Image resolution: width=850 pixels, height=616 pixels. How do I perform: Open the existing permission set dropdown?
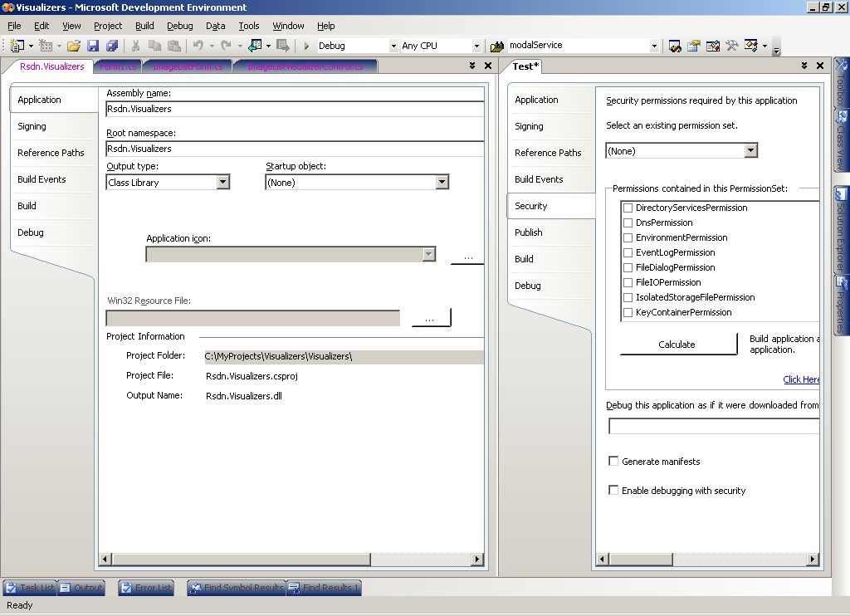click(750, 151)
